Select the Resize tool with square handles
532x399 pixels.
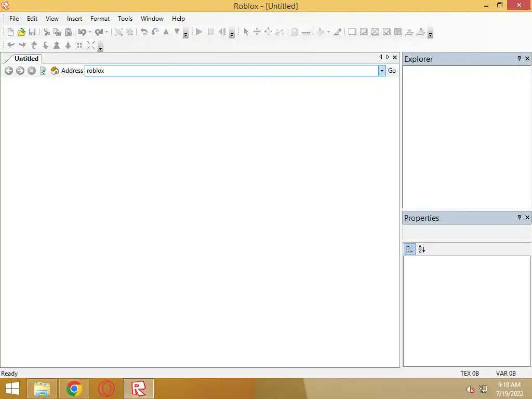(x=269, y=32)
